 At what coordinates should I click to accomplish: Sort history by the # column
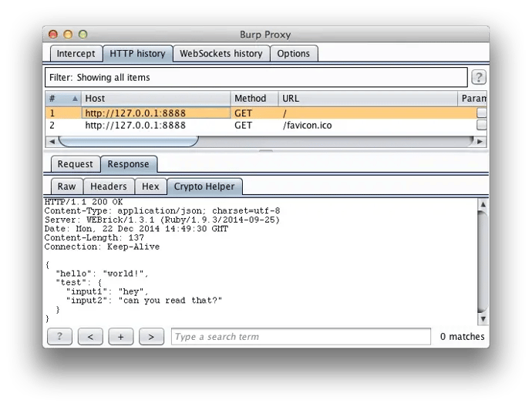62,99
